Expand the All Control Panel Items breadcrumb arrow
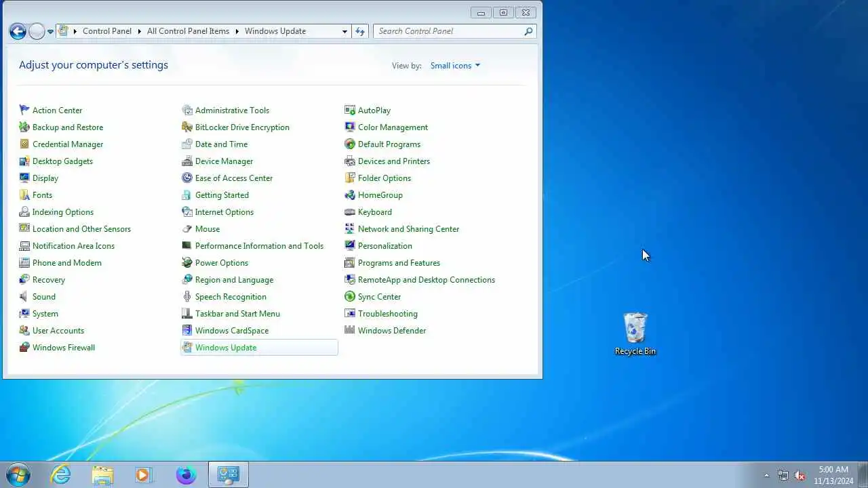This screenshot has width=868, height=488. tap(237, 31)
